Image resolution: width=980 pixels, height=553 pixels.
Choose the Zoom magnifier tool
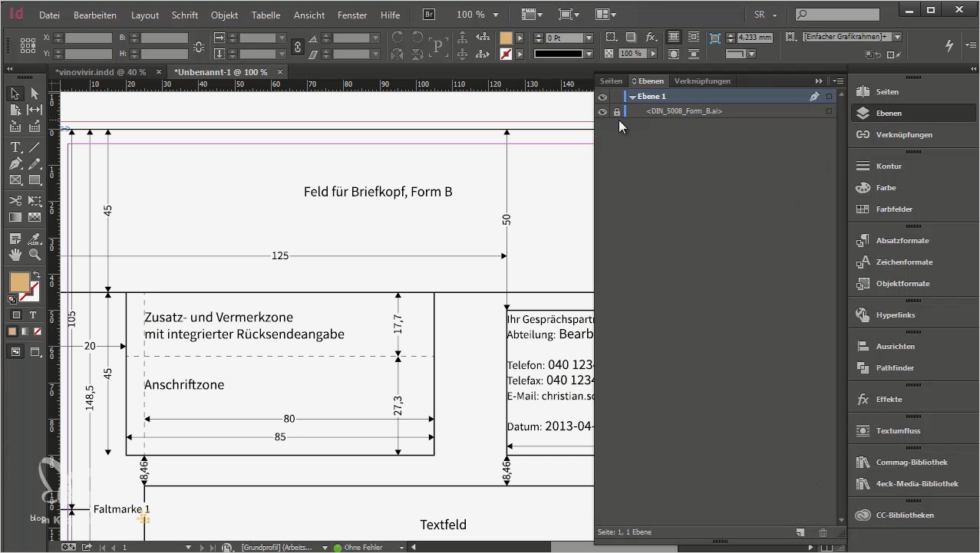point(35,255)
